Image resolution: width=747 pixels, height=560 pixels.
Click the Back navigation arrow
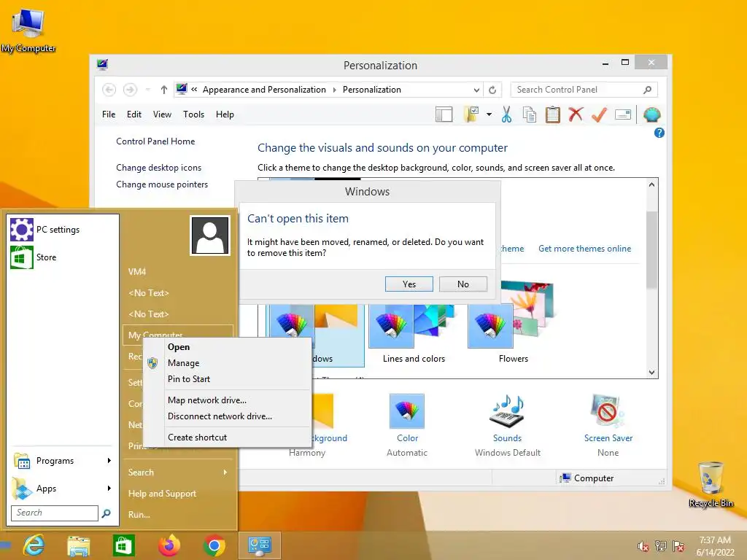point(109,90)
